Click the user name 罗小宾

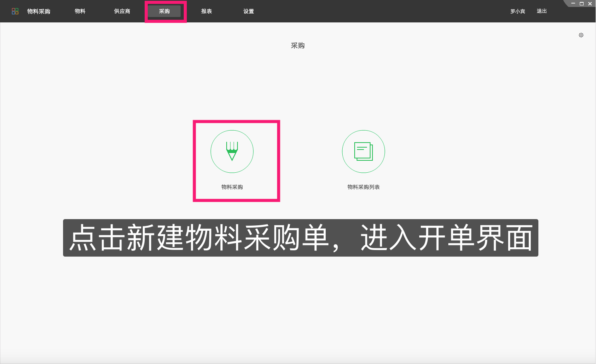pyautogui.click(x=517, y=11)
